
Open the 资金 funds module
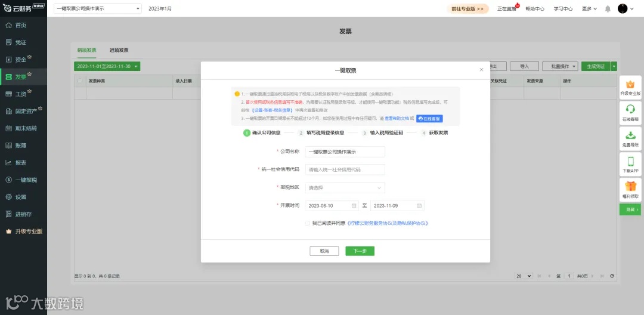point(23,60)
